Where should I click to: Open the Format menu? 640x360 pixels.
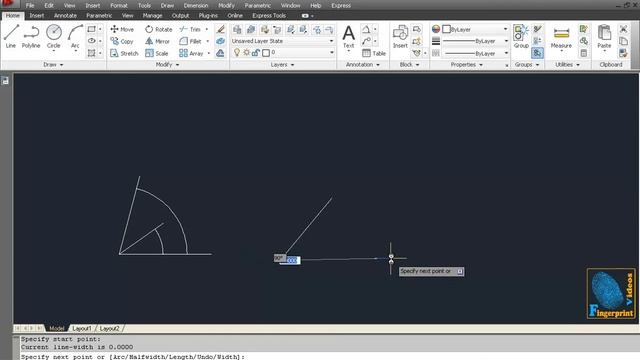click(x=119, y=6)
